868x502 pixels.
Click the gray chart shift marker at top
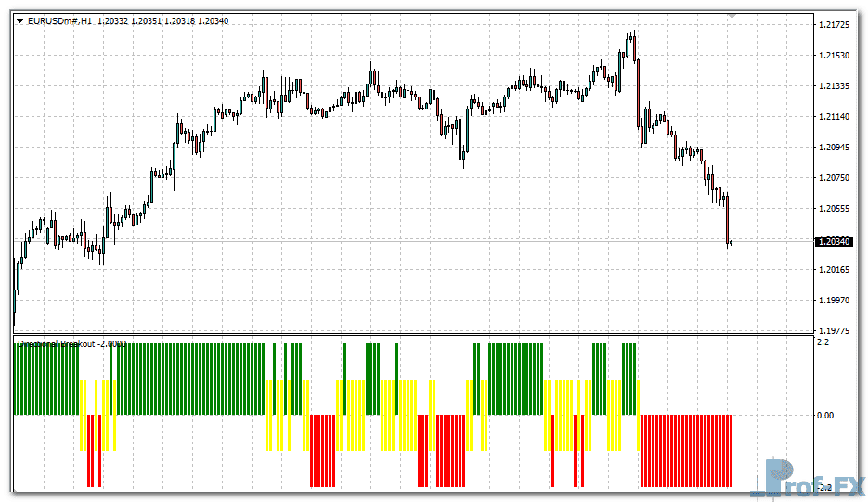(x=732, y=16)
